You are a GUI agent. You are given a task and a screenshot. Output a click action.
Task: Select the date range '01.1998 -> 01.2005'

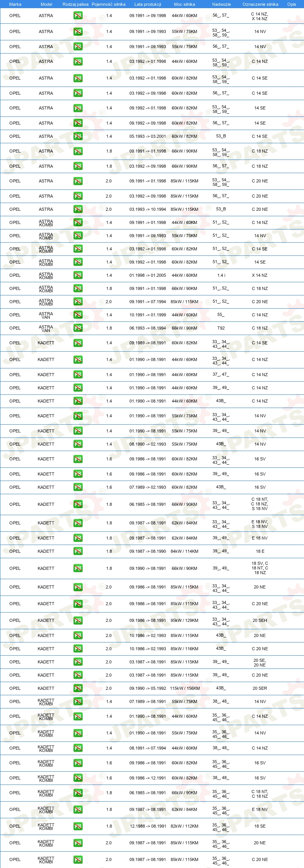point(148,275)
